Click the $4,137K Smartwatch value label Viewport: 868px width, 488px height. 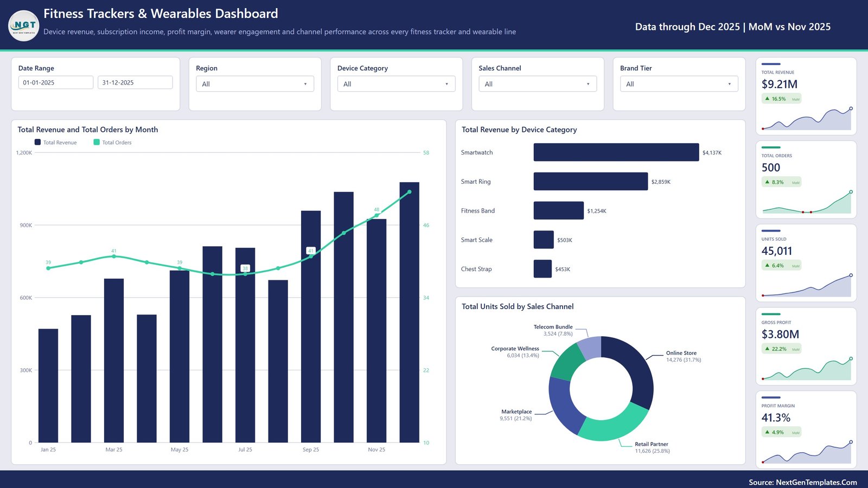[x=712, y=153]
